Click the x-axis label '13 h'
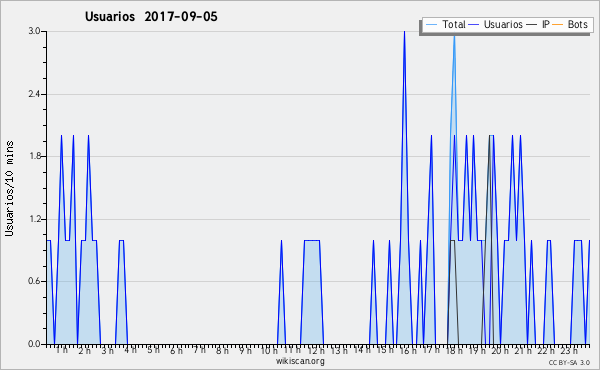This screenshot has width=600, height=370. (339, 350)
